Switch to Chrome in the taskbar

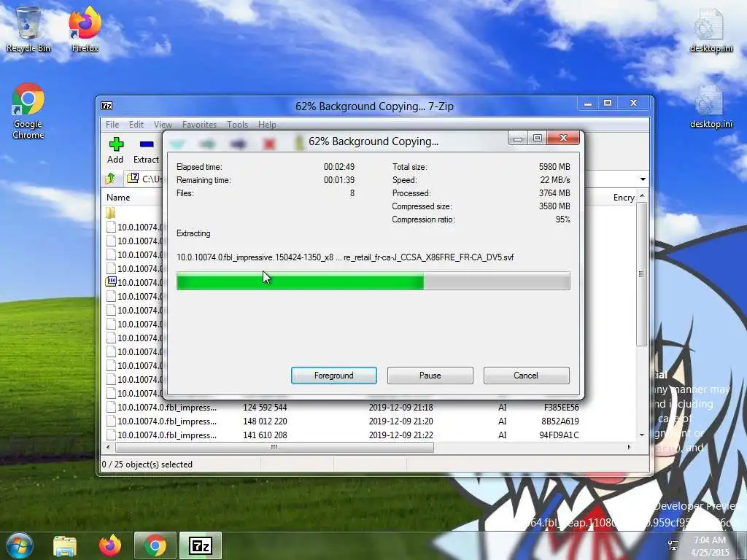point(155,545)
